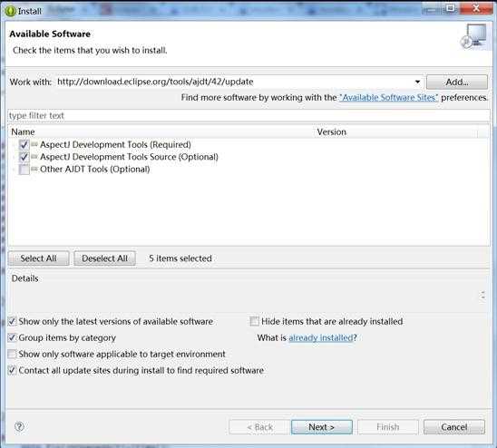Enable Hide items that are already installed
497x448 pixels.
[254, 321]
